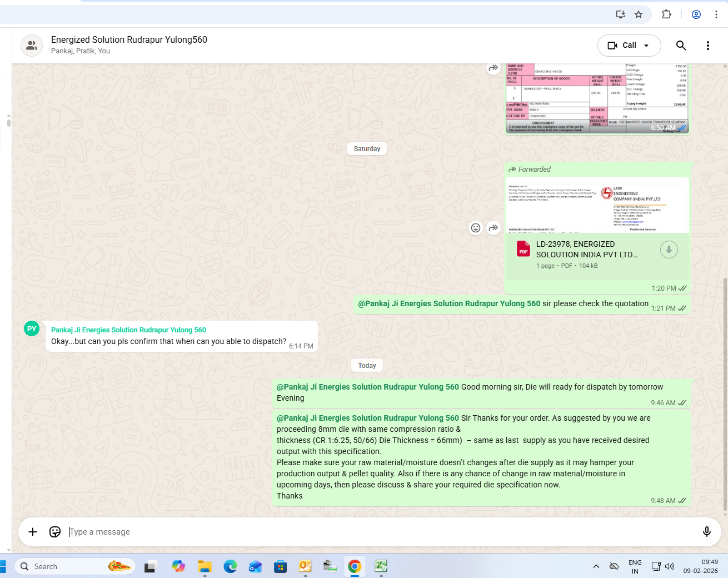The height and width of the screenshot is (578, 728).
Task: React with emoji to PDF message
Action: coord(476,228)
